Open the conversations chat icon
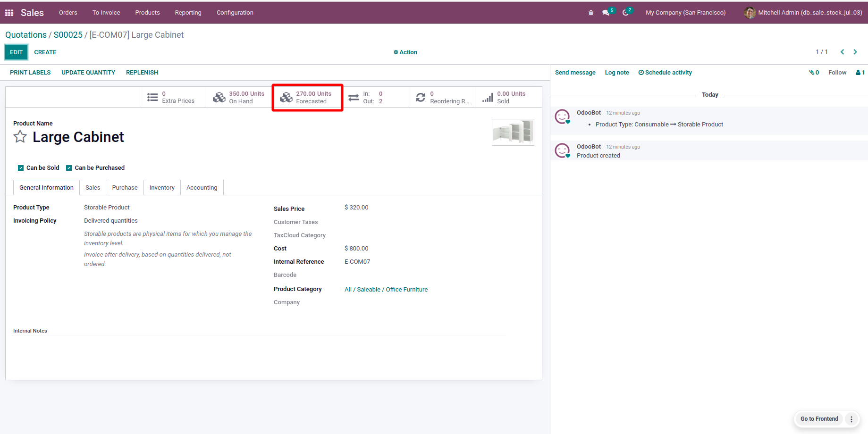 606,13
